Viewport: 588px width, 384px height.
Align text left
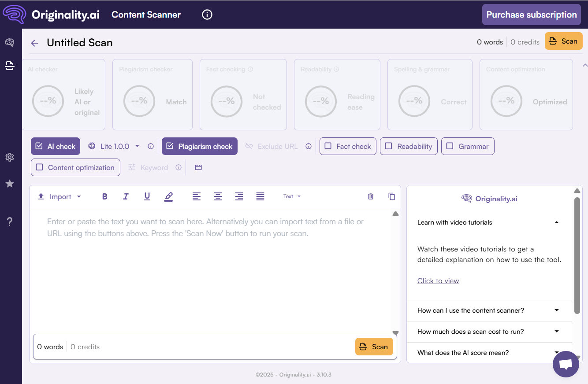tap(197, 196)
